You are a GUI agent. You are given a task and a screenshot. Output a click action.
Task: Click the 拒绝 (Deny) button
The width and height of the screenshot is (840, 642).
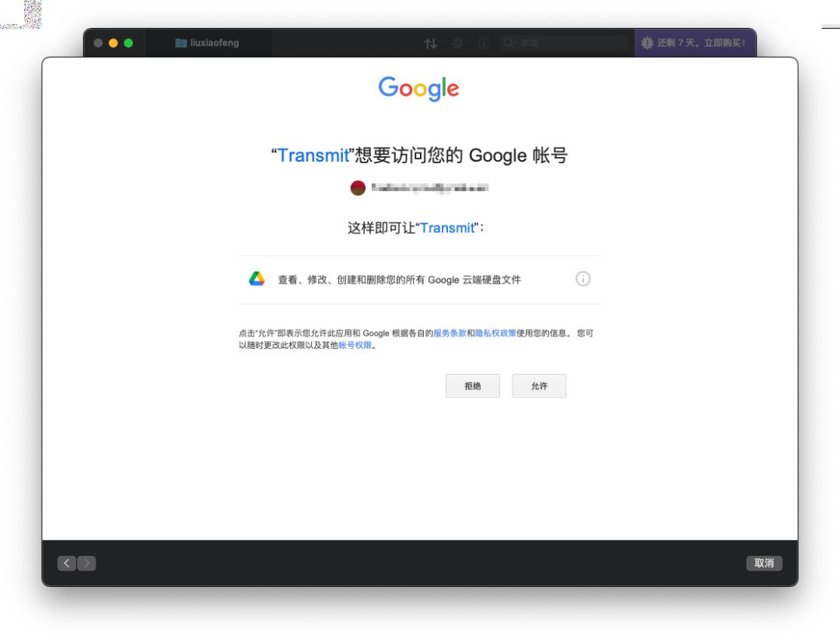coord(473,386)
